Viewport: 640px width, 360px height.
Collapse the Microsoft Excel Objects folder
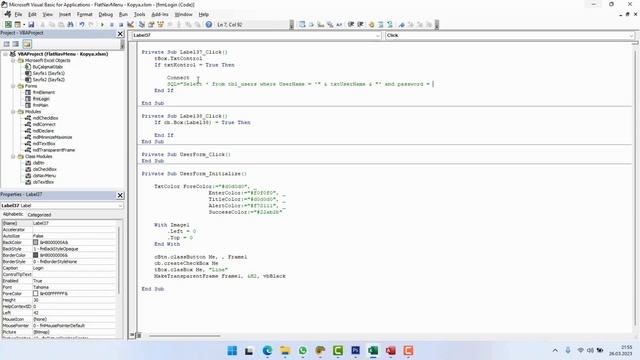[13, 60]
